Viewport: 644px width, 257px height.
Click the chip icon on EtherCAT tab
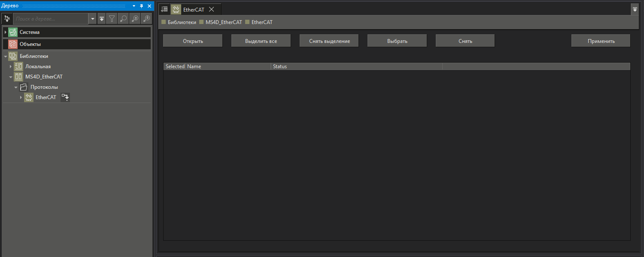tap(176, 9)
